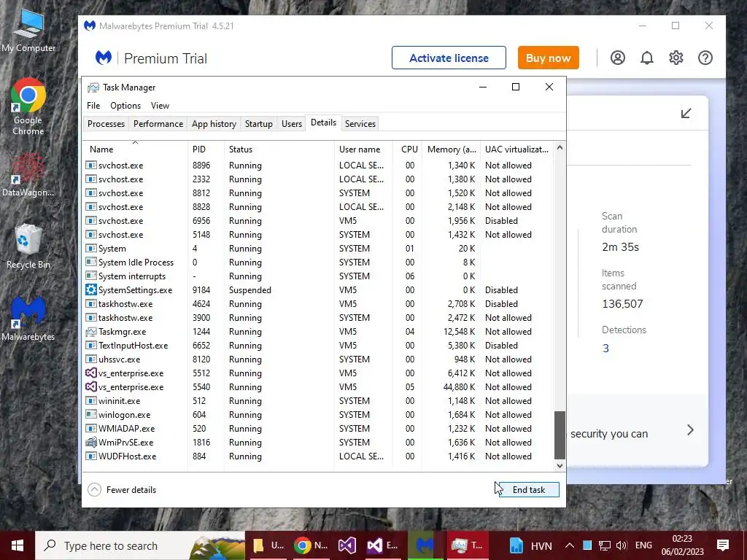
Task: Expand security message chevron in Malwarebytes
Action: [690, 430]
